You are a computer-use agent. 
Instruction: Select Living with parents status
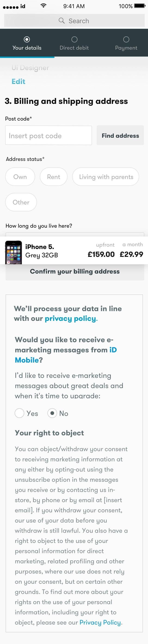(106, 177)
